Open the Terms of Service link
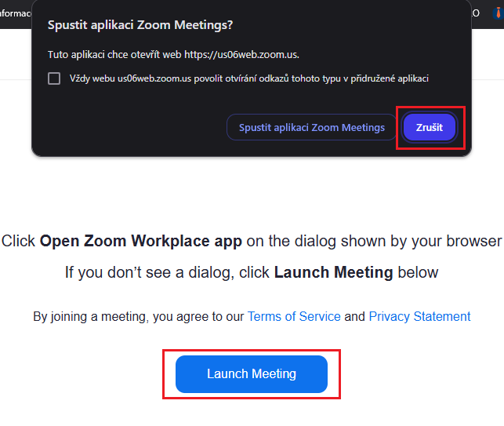This screenshot has height=426, width=504. [x=294, y=317]
